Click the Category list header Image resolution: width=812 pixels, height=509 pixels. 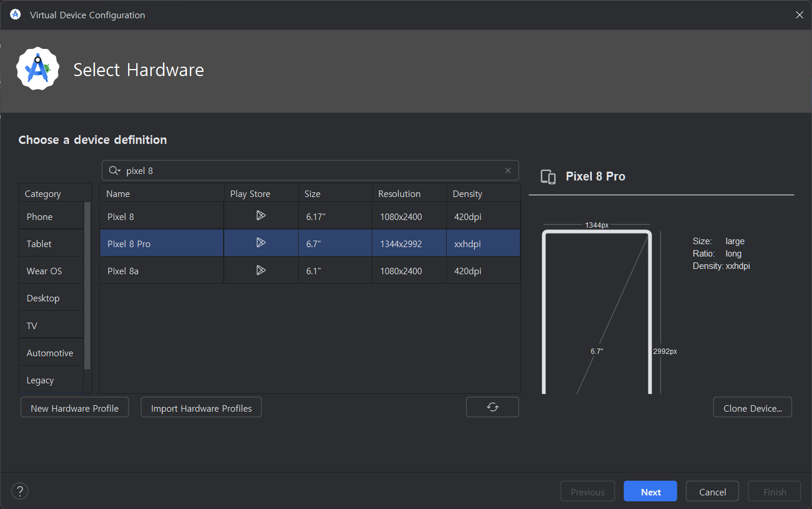pos(55,193)
